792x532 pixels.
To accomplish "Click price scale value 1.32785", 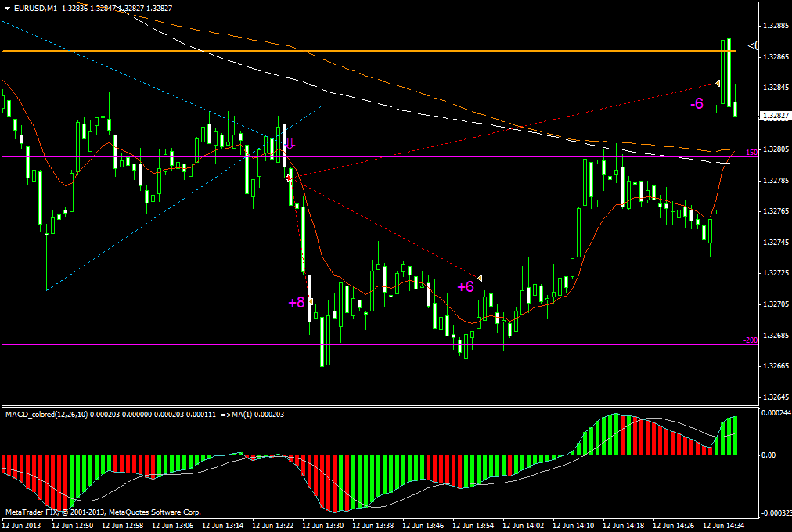I will click(x=776, y=180).
